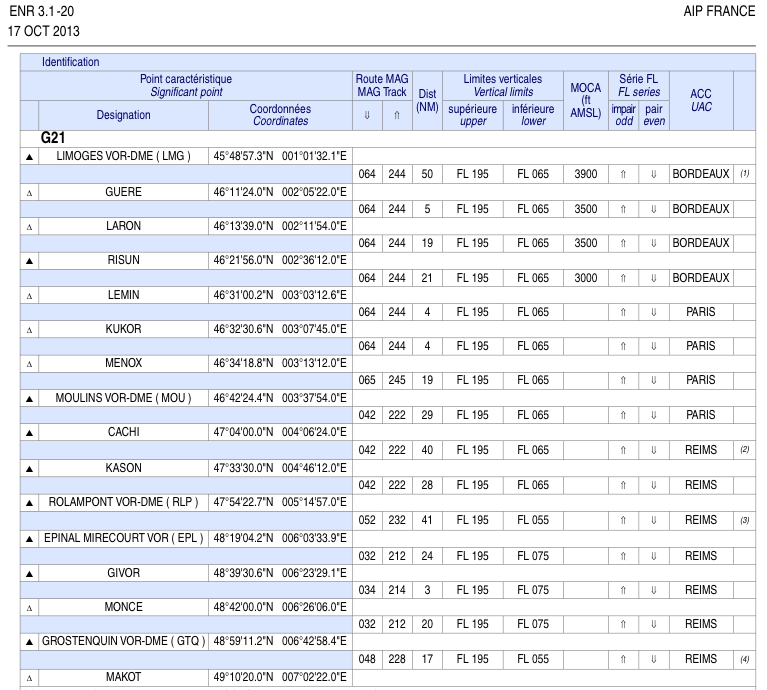Click the distance value 40

click(x=427, y=450)
